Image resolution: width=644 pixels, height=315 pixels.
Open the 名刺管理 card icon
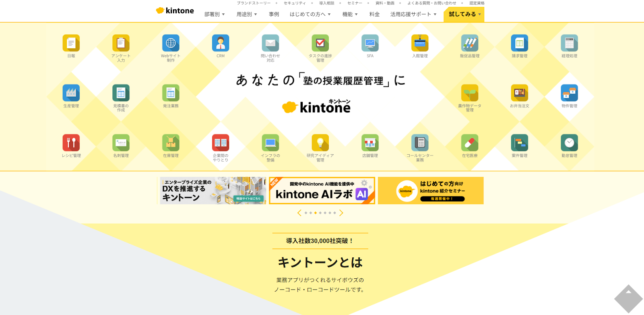click(121, 143)
